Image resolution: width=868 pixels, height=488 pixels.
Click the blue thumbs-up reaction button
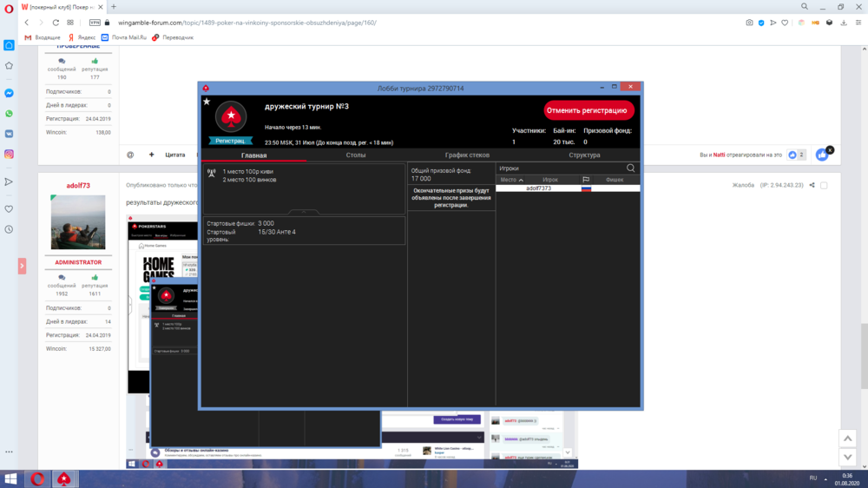coord(821,155)
